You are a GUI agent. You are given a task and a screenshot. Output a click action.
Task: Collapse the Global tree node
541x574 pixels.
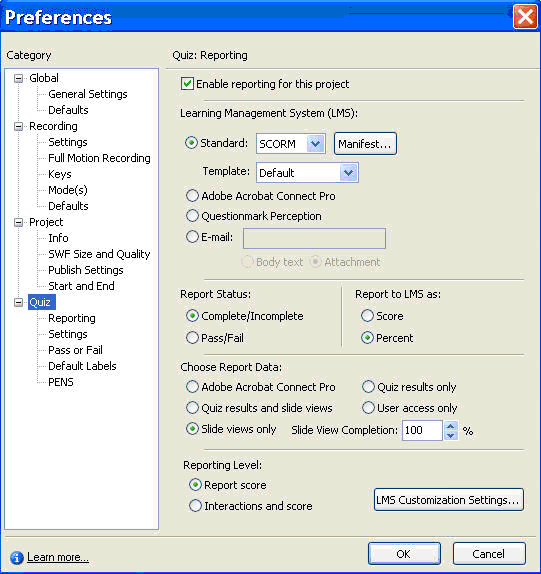(18, 78)
